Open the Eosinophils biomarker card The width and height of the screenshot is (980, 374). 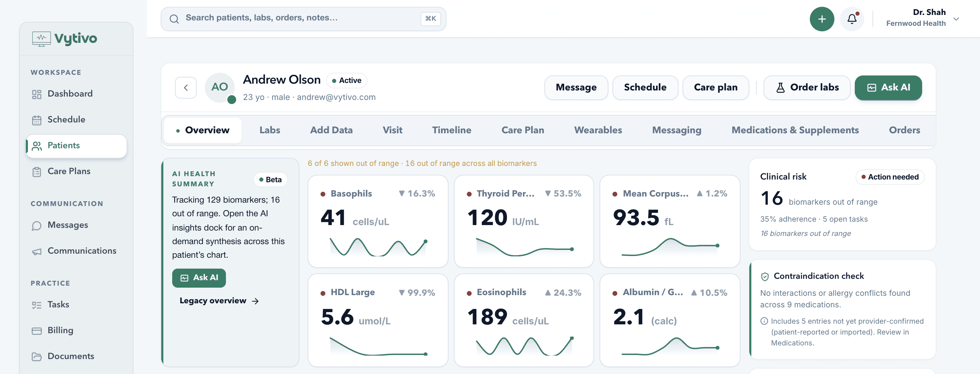pos(524,320)
